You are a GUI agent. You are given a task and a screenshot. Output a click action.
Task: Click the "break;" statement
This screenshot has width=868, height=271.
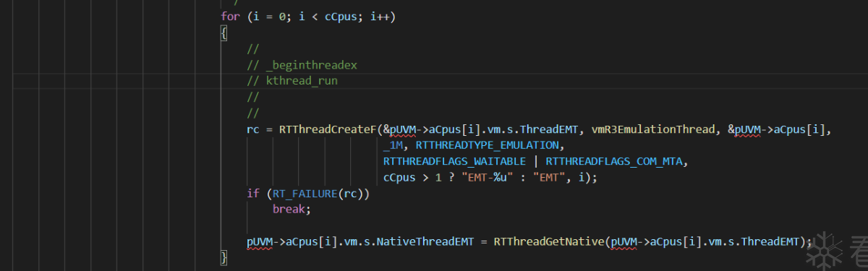pos(292,210)
